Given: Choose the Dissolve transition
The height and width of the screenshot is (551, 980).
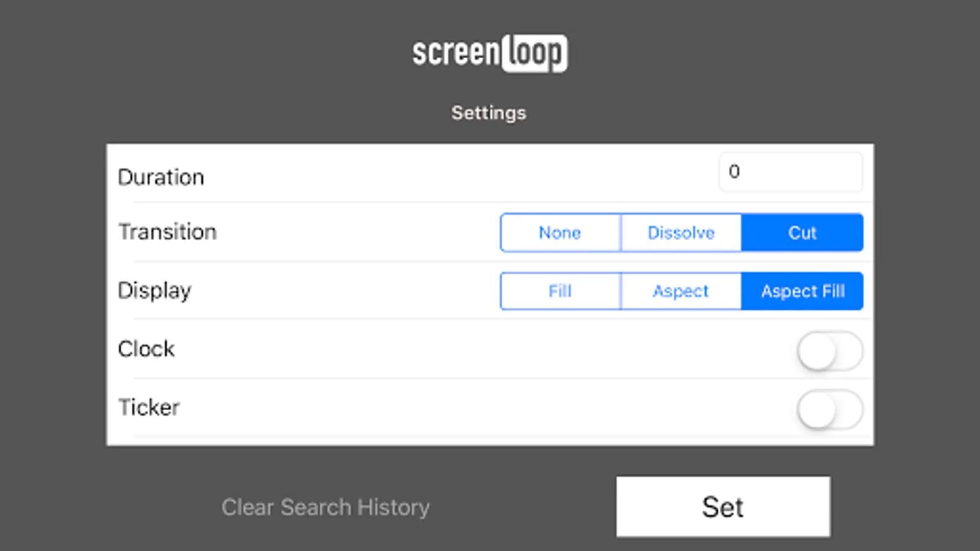Looking at the screenshot, I should [x=680, y=233].
